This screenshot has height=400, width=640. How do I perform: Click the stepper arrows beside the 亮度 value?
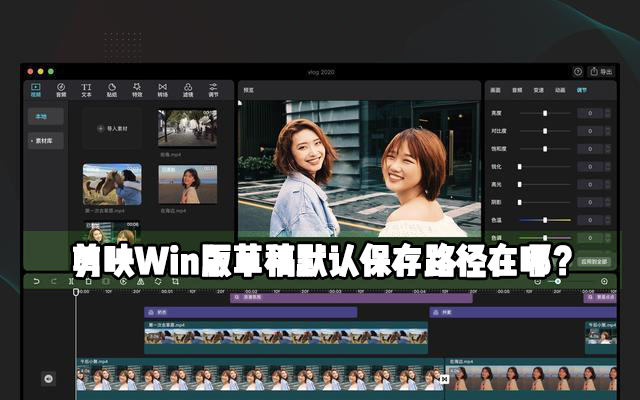coord(608,113)
